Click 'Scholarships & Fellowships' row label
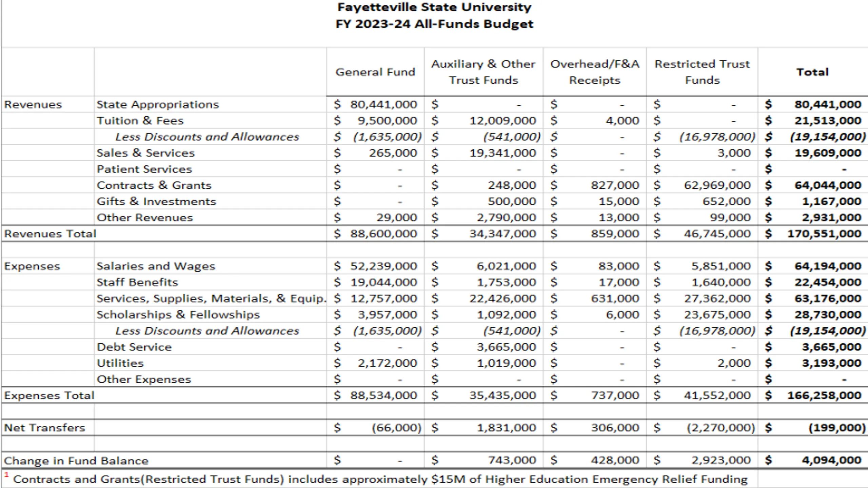This screenshot has height=488, width=868. [x=178, y=315]
